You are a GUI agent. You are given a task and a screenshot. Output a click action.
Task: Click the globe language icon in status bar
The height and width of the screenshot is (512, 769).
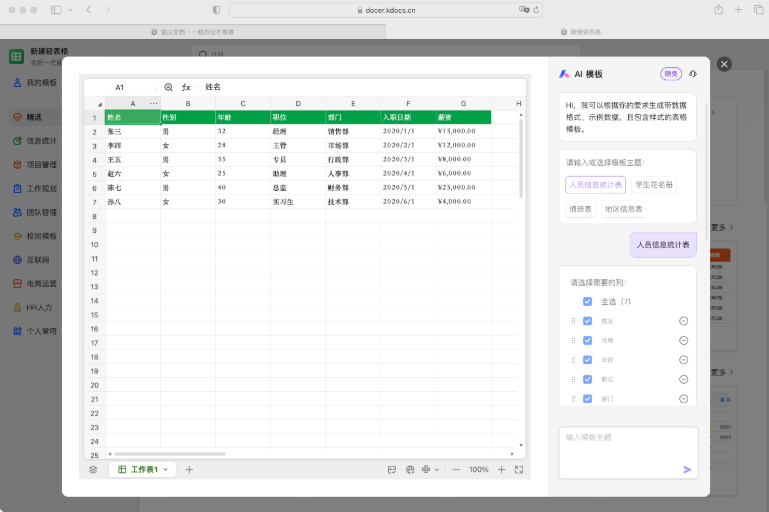410,470
